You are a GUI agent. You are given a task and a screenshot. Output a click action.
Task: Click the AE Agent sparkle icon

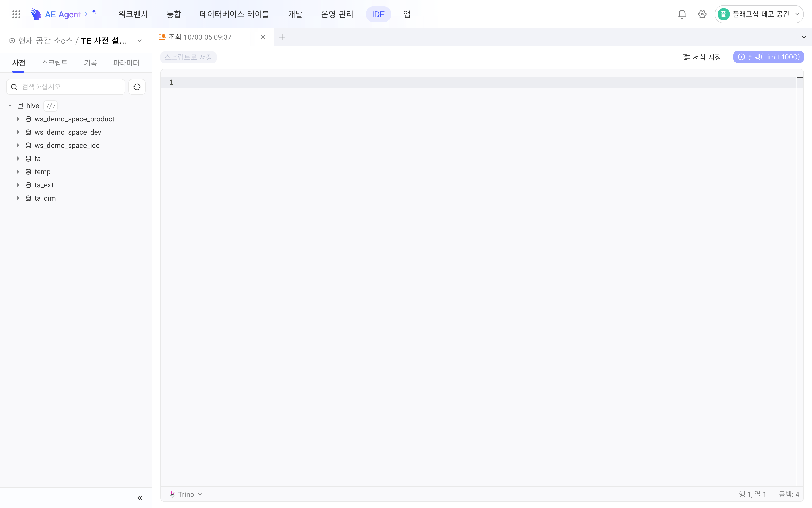point(95,12)
